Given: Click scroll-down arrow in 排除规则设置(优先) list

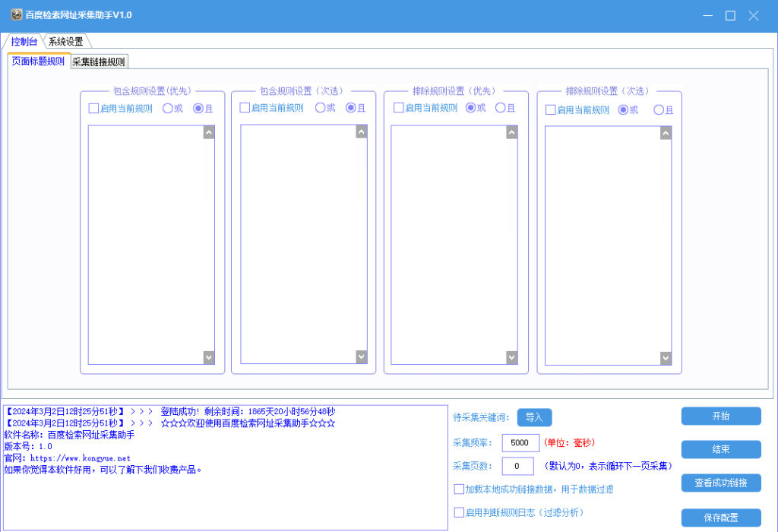Looking at the screenshot, I should [x=512, y=357].
